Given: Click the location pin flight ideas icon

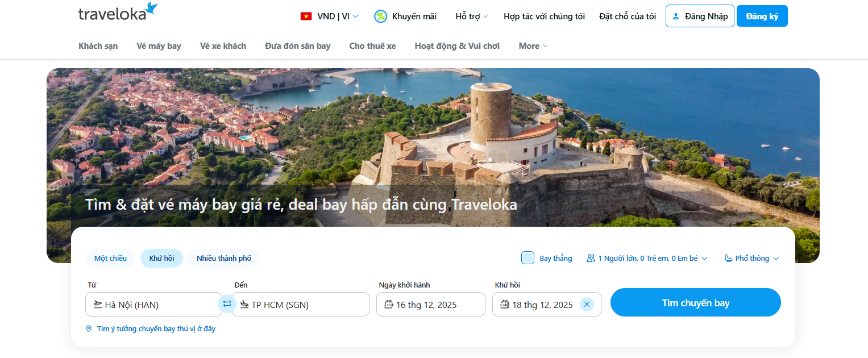Looking at the screenshot, I should (89, 329).
